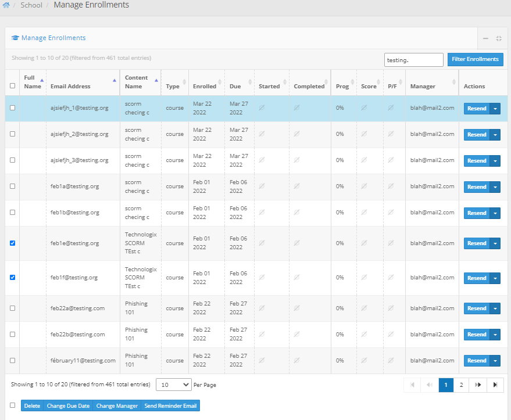Sort by Email Address column arrow
Image resolution: width=511 pixels, height=420 pixels.
tap(115, 81)
